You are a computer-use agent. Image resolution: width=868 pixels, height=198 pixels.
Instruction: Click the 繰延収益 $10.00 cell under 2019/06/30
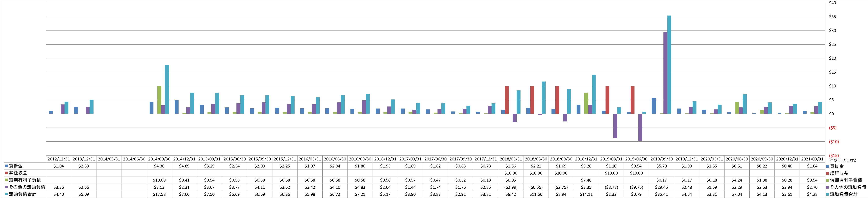(x=637, y=173)
